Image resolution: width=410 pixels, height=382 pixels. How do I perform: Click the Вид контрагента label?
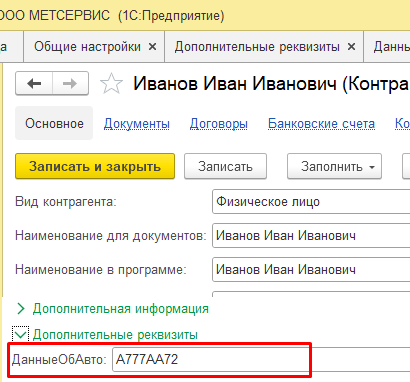(66, 202)
